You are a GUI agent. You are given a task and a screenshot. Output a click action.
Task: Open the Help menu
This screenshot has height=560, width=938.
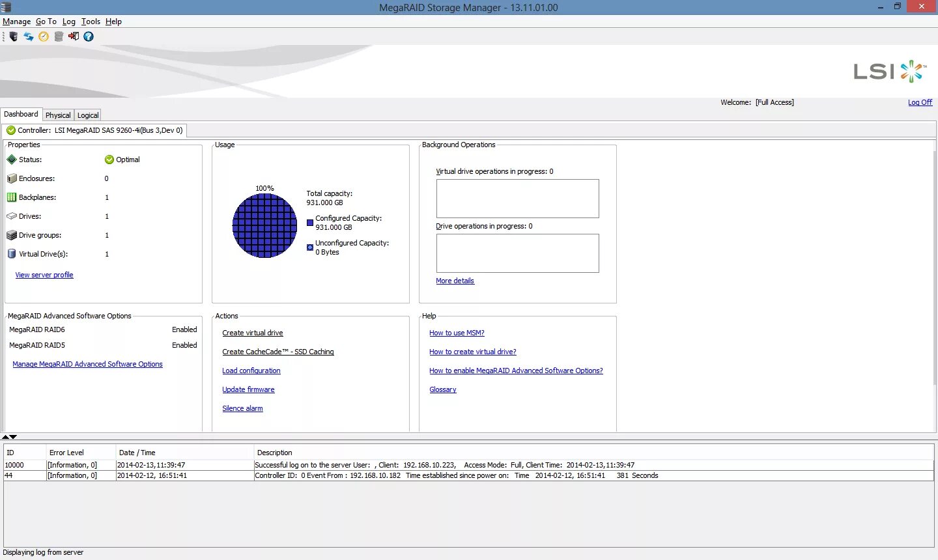(113, 21)
